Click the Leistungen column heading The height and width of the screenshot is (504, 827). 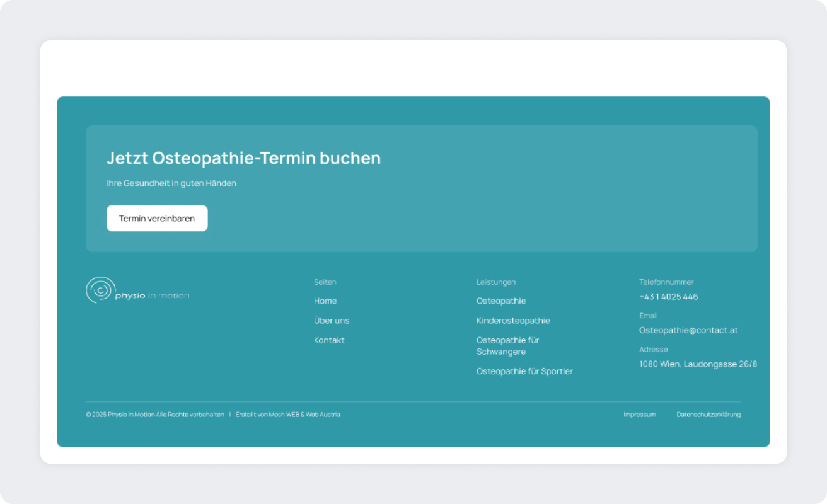(495, 282)
